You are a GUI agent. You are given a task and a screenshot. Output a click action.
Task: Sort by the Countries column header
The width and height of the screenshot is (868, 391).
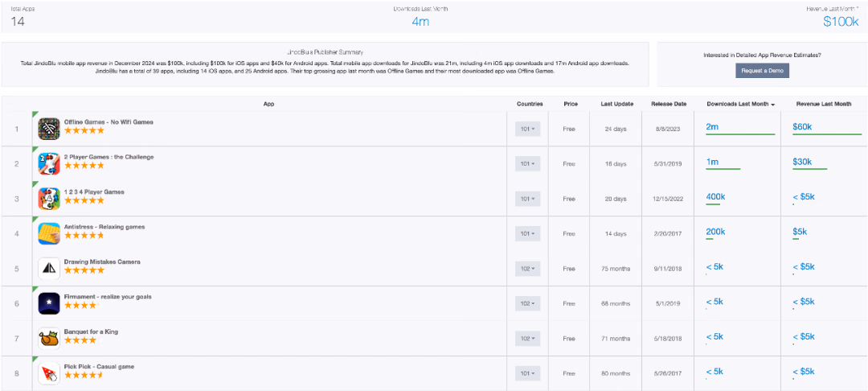[x=530, y=104]
